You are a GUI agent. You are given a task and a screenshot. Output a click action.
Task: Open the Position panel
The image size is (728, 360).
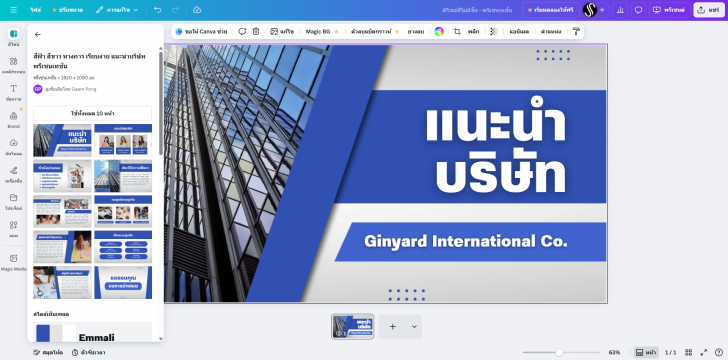tap(551, 32)
